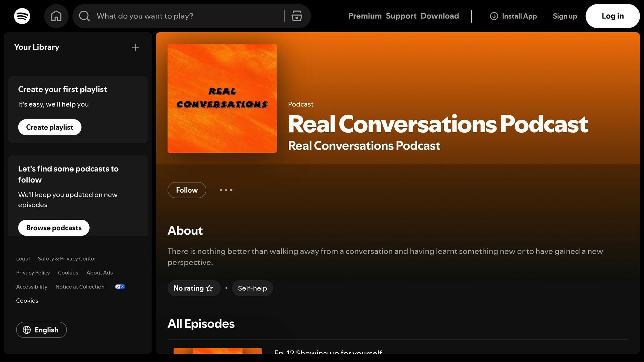Open more options via the three-dot menu
The image size is (644, 362).
[225, 190]
